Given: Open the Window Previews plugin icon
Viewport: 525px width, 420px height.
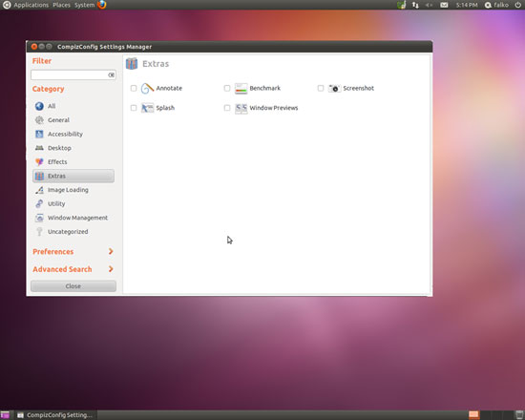Looking at the screenshot, I should (x=241, y=108).
